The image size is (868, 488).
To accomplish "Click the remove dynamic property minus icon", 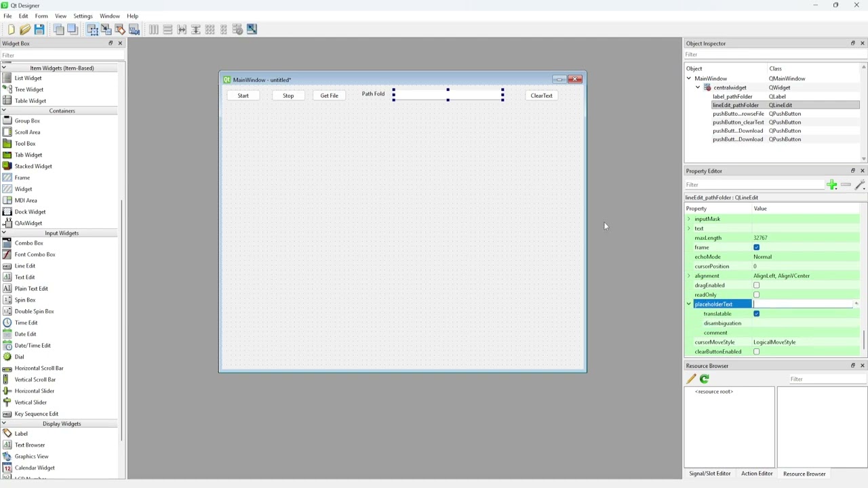I will point(846,184).
